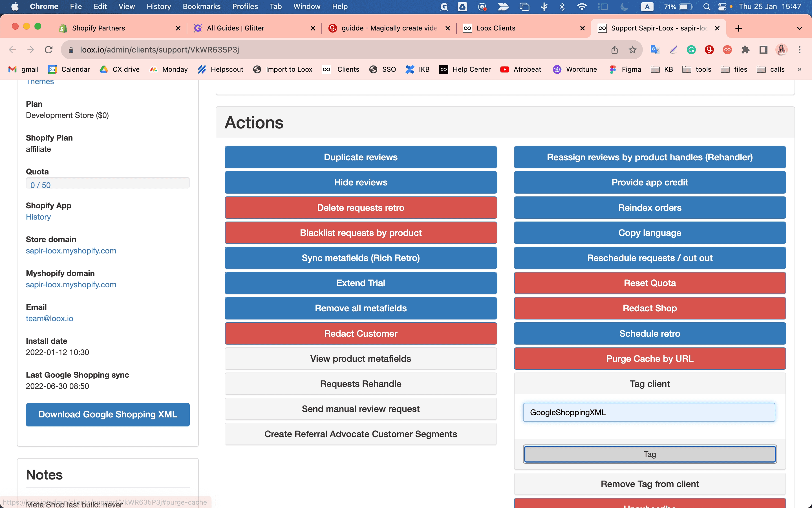Open the History menu in menu bar
The width and height of the screenshot is (812, 508).
click(x=159, y=7)
